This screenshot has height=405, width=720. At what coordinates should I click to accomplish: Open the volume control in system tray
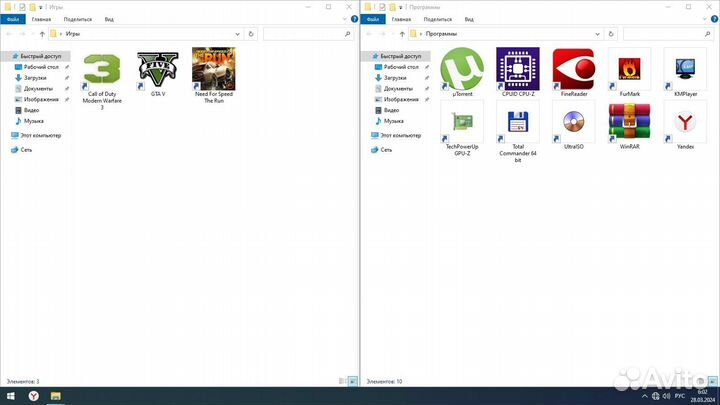(666, 396)
